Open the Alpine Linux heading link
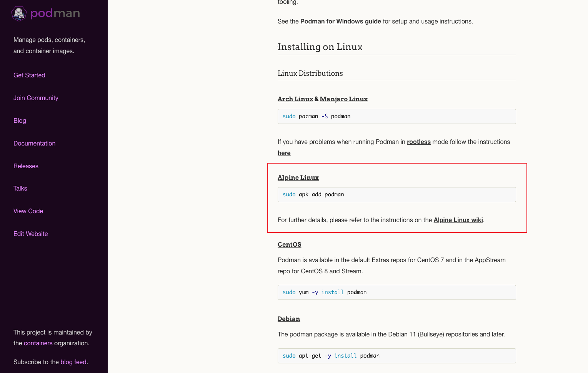 point(298,177)
